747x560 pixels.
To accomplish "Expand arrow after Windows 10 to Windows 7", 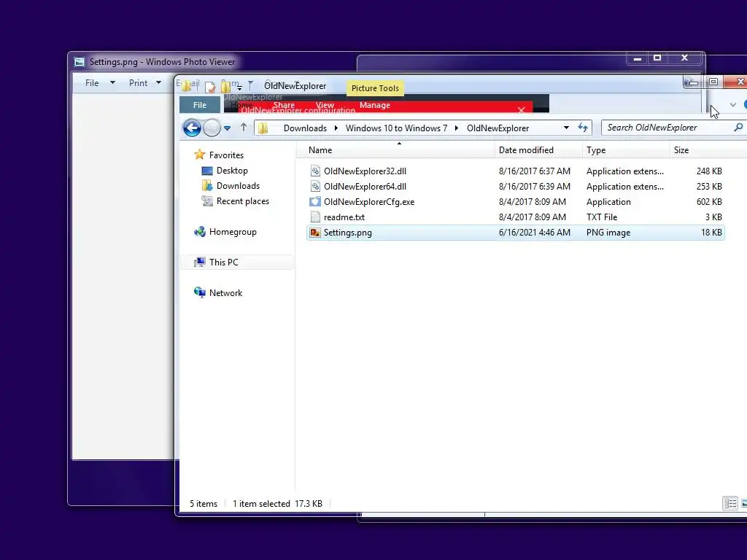I will pyautogui.click(x=456, y=128).
